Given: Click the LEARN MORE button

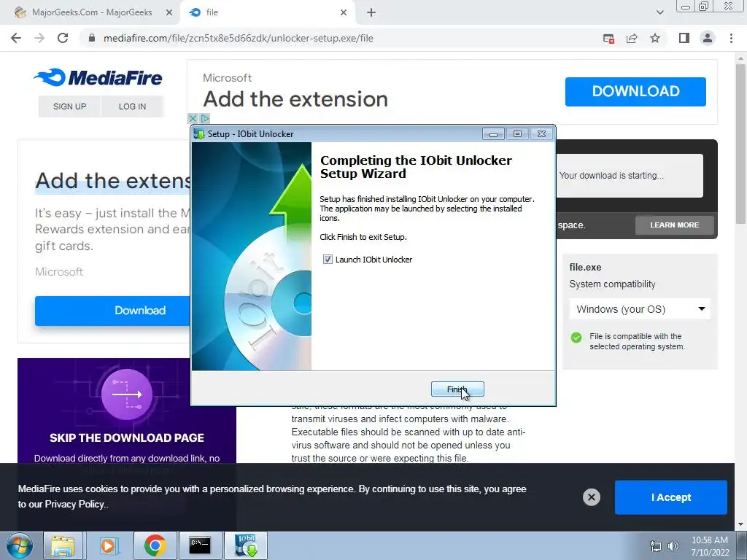Looking at the screenshot, I should pos(675,225).
